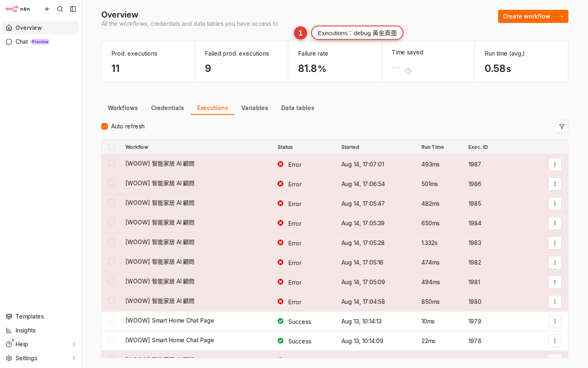Open actions menu for execution 1980
Viewport: 588px width, 368px height.
point(555,302)
